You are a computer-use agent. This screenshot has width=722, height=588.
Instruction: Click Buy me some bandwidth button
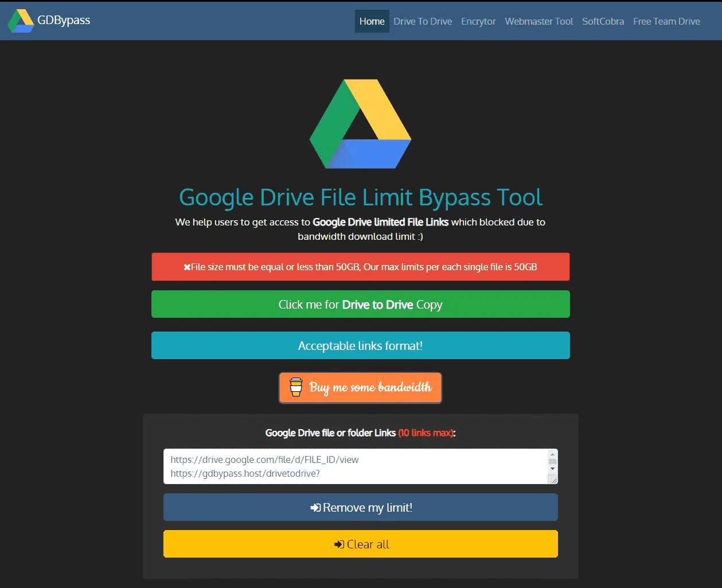(x=361, y=388)
